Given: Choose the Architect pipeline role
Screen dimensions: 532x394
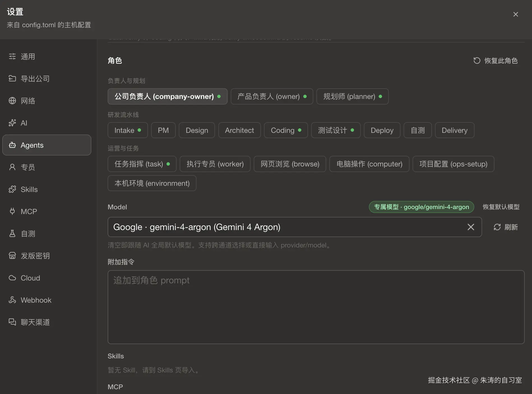Looking at the screenshot, I should 240,130.
